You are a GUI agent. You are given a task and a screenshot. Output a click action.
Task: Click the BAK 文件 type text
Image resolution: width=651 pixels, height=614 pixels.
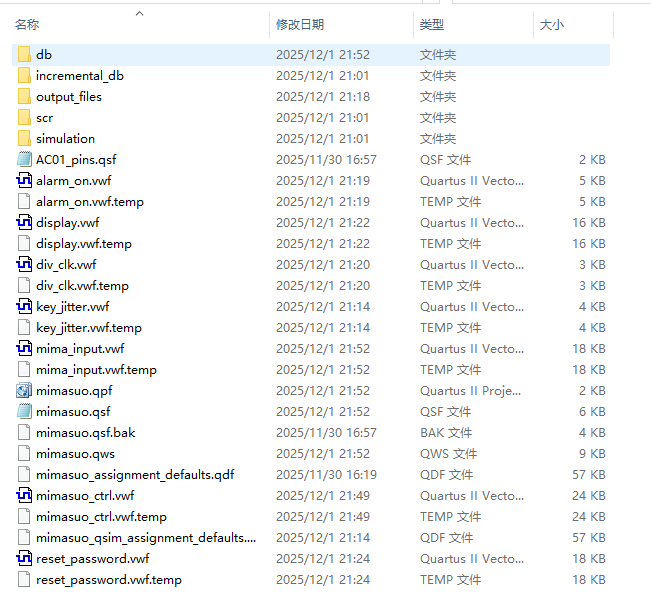click(x=446, y=433)
